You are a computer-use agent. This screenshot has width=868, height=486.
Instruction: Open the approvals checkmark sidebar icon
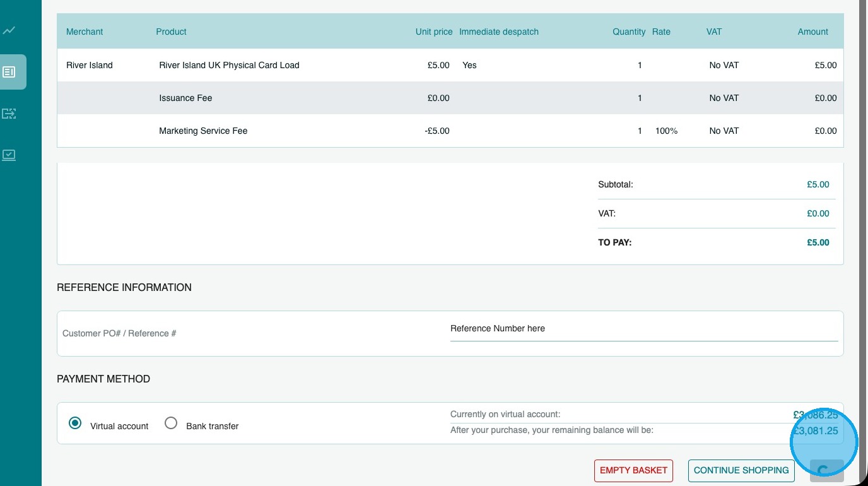9,155
